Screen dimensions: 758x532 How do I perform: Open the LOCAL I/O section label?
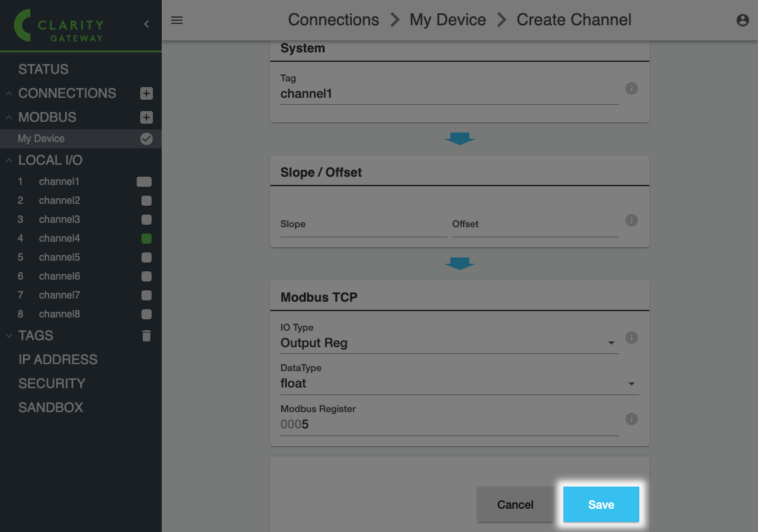[x=51, y=160]
